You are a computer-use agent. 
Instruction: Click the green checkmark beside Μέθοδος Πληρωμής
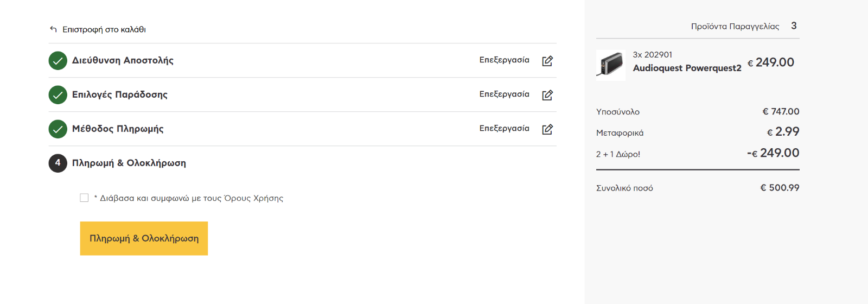tap(58, 129)
